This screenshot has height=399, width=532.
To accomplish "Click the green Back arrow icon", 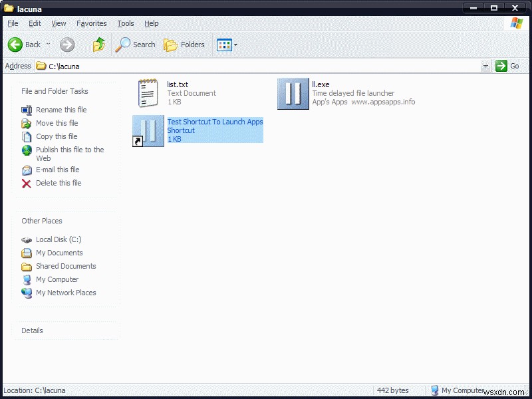I will (15, 45).
